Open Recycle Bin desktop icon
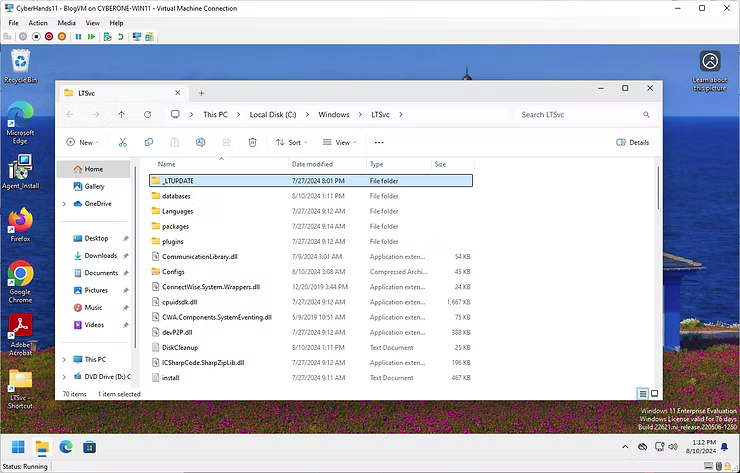Image resolution: width=740 pixels, height=473 pixels. [21, 67]
